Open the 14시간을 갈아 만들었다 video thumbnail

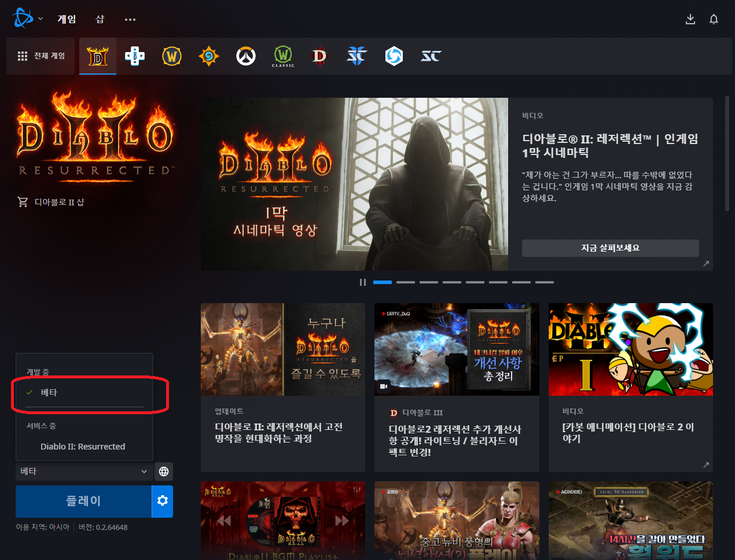pyautogui.click(x=631, y=521)
